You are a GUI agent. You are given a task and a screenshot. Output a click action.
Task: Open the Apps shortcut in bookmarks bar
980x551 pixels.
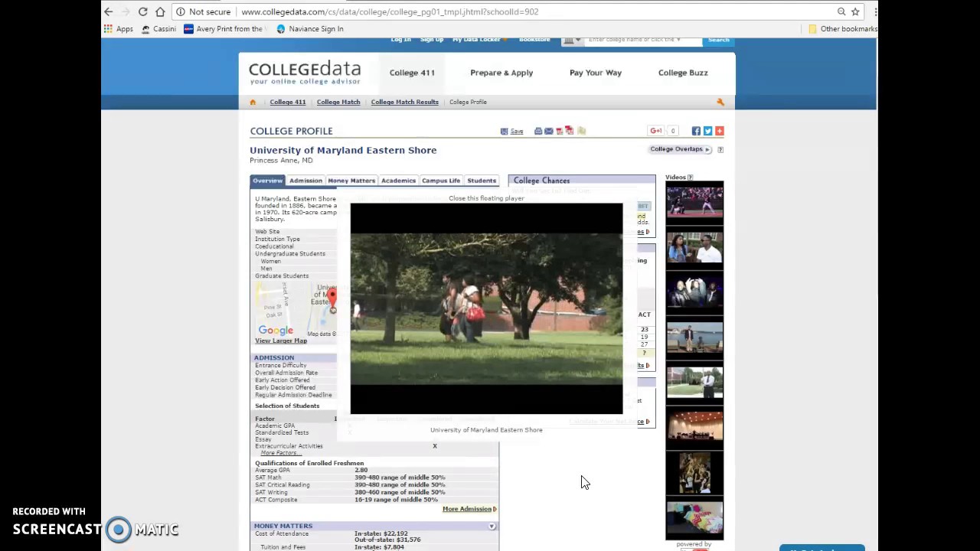119,29
